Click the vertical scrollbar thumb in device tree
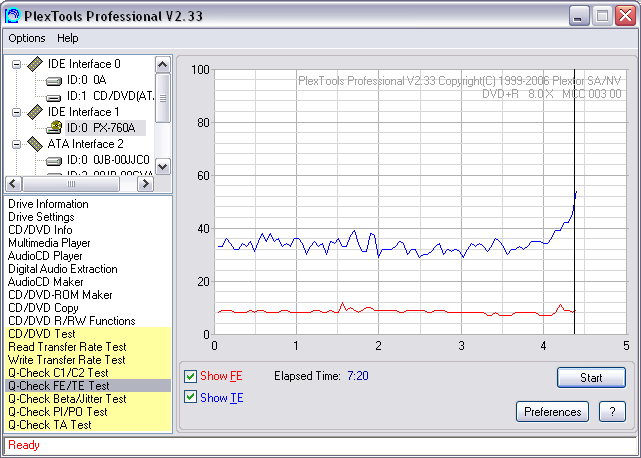641x458 pixels. [163, 98]
